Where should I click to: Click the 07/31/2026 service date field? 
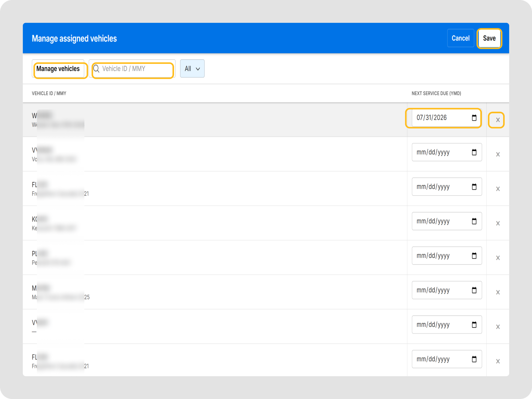point(447,118)
